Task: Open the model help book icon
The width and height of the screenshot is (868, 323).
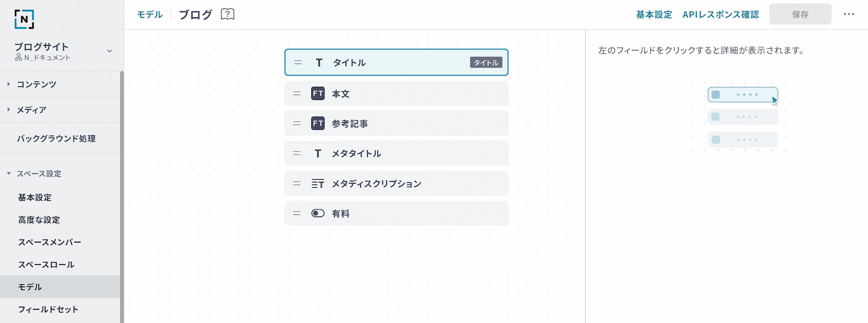Action: tap(228, 14)
